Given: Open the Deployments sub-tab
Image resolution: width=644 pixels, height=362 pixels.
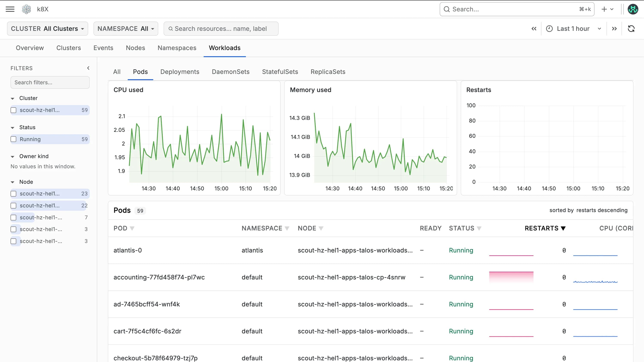Looking at the screenshot, I should click(180, 72).
